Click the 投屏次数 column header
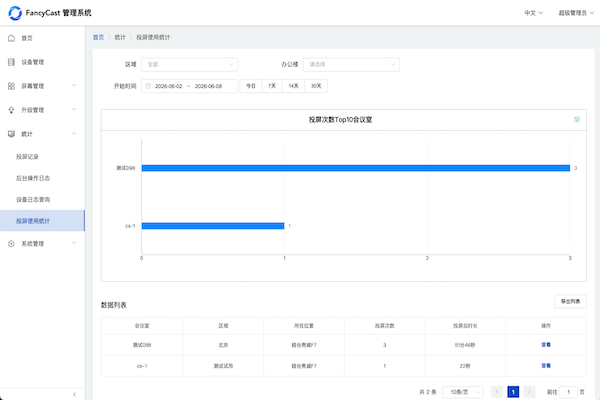This screenshot has height=400, width=600. [385, 326]
